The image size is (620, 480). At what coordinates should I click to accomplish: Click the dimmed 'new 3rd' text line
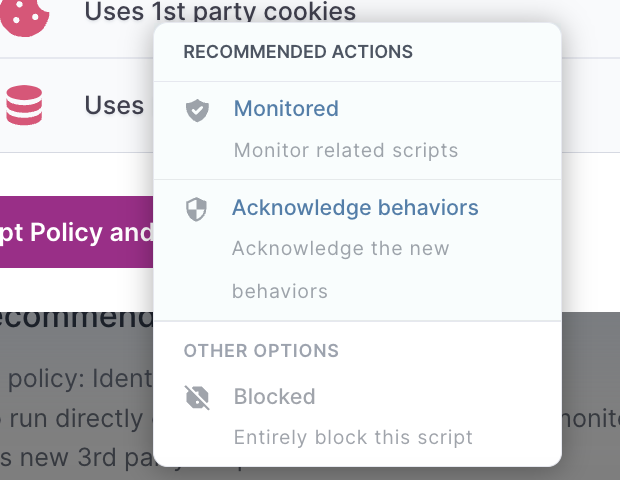pos(76,457)
